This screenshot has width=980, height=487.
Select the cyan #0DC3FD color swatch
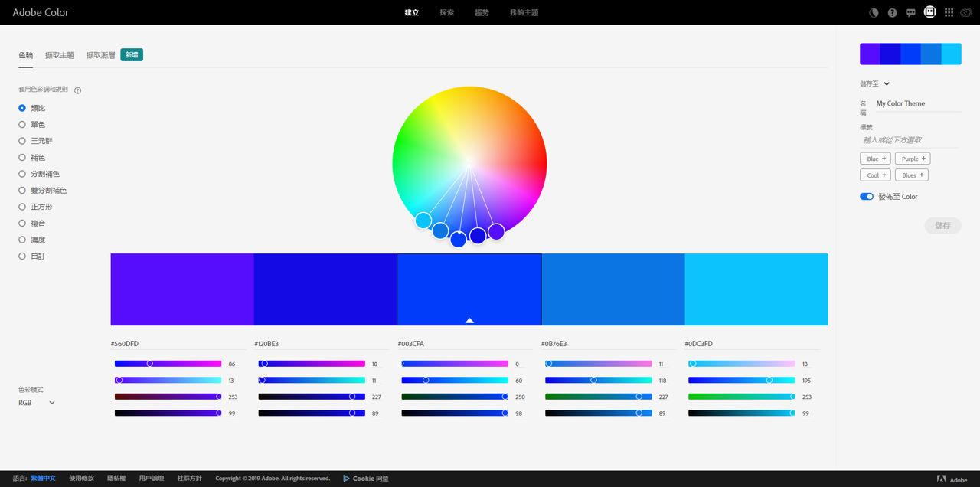click(756, 289)
